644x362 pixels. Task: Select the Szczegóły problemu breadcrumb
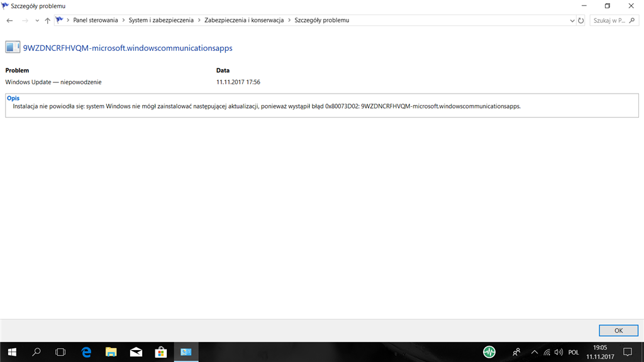point(321,20)
